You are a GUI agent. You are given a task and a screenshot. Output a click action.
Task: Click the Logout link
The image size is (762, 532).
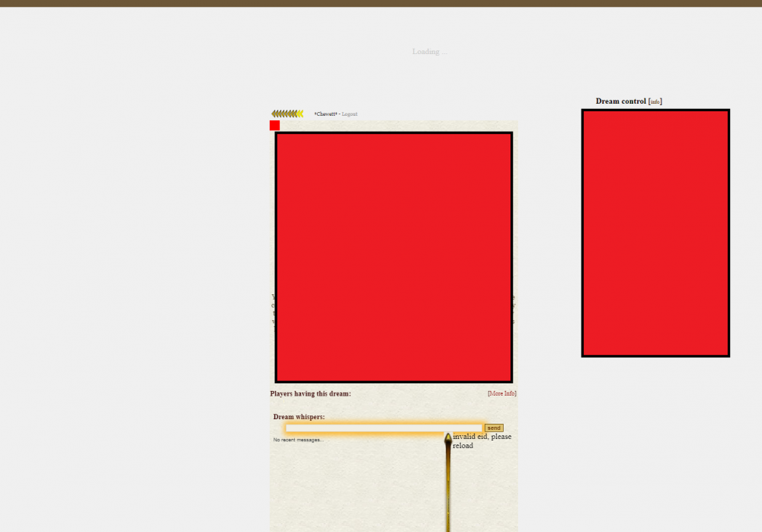[349, 114]
